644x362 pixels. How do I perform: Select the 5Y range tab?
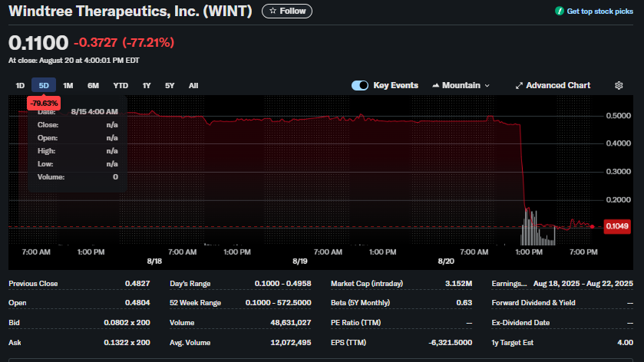point(170,85)
